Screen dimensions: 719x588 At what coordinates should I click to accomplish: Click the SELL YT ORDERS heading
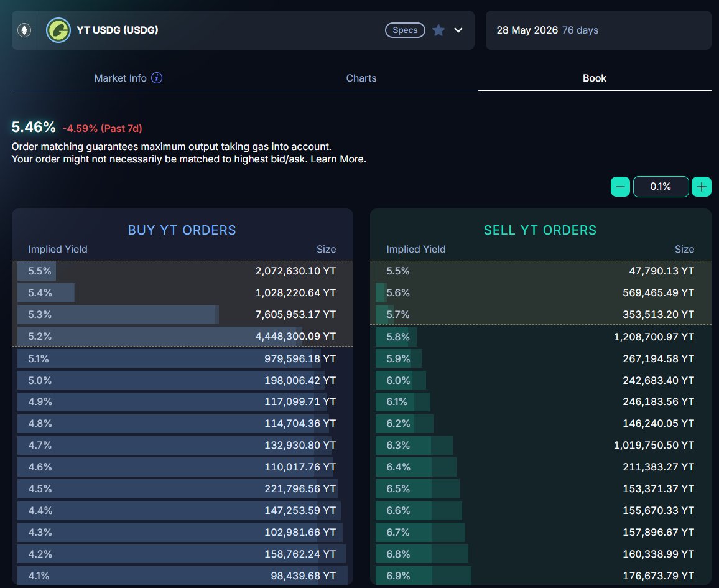tap(540, 230)
